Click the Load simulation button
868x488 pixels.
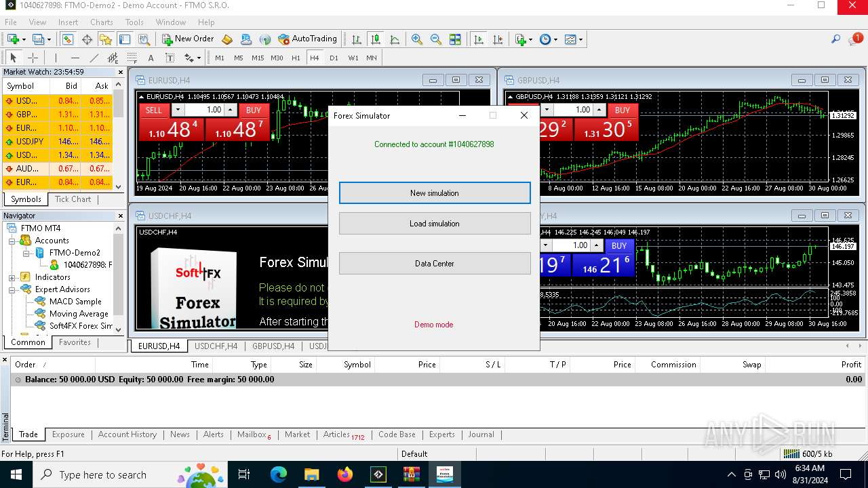(x=435, y=224)
